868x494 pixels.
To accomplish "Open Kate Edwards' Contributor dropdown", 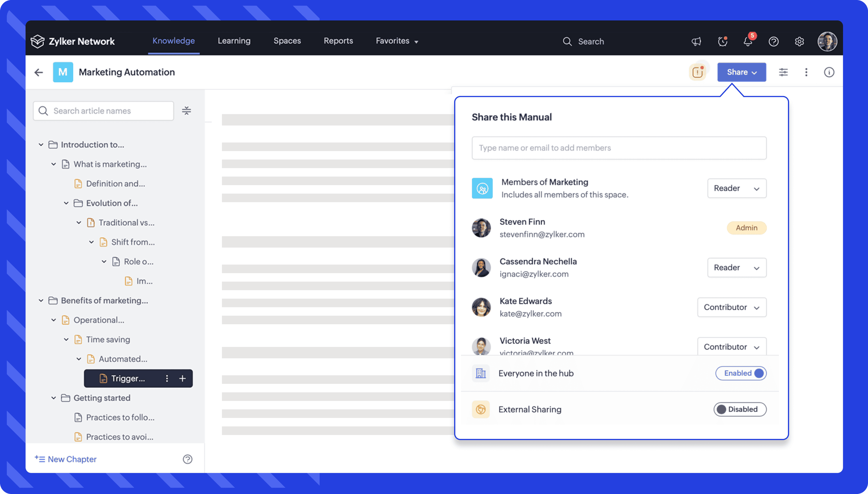I will coord(732,307).
